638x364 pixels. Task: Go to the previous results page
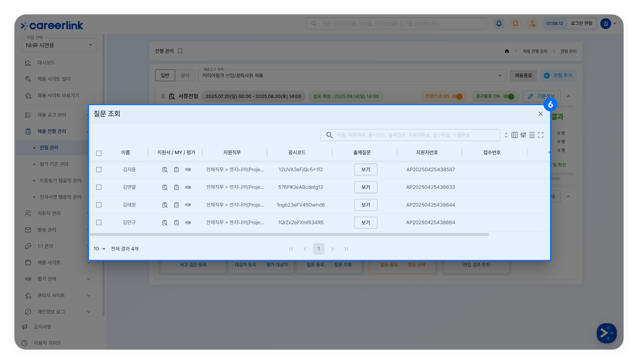(x=305, y=249)
